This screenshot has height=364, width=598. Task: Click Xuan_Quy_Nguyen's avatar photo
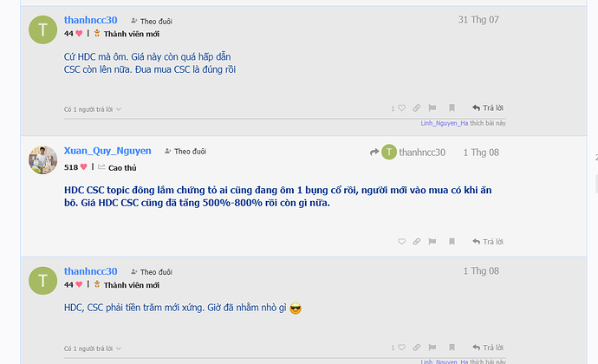click(43, 159)
